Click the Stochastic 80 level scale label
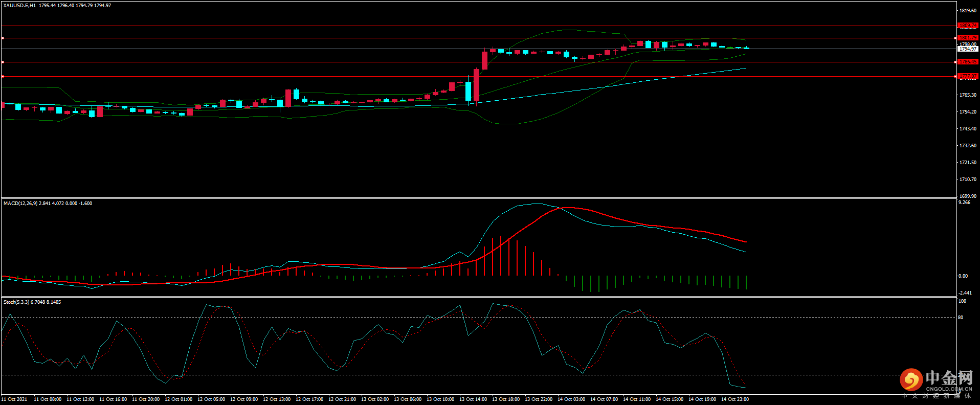Viewport: 980px width, 405px height. coord(961,318)
